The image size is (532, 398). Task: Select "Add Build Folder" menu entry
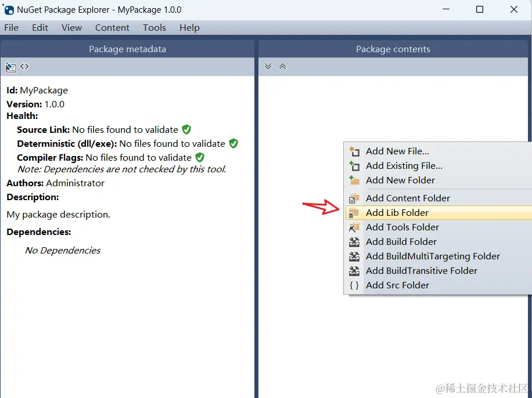tap(438, 242)
